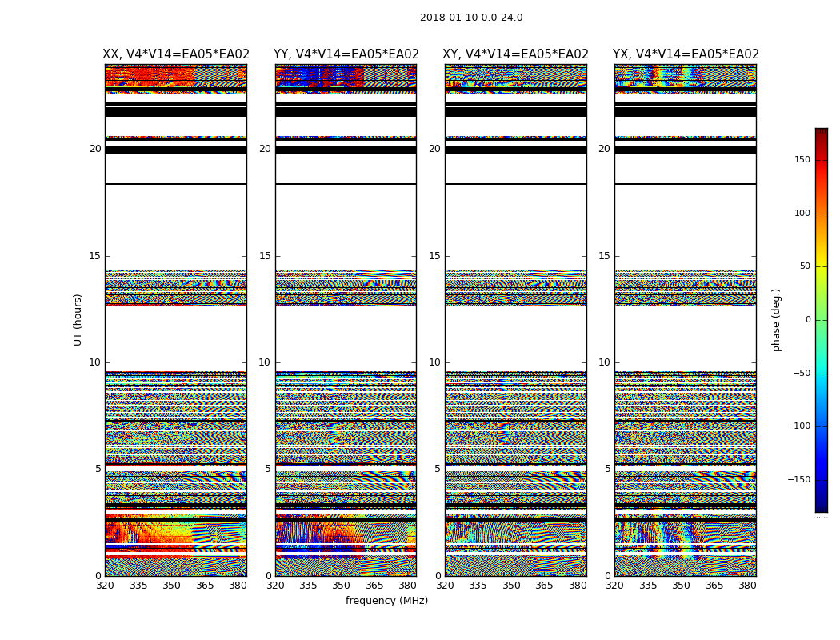The image size is (840, 640).
Task: Click the 'phase (deg.)' colorbar label
Action: coord(776,320)
